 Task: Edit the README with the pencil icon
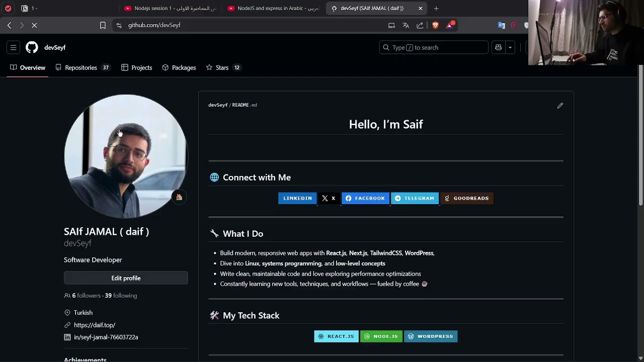(x=560, y=106)
